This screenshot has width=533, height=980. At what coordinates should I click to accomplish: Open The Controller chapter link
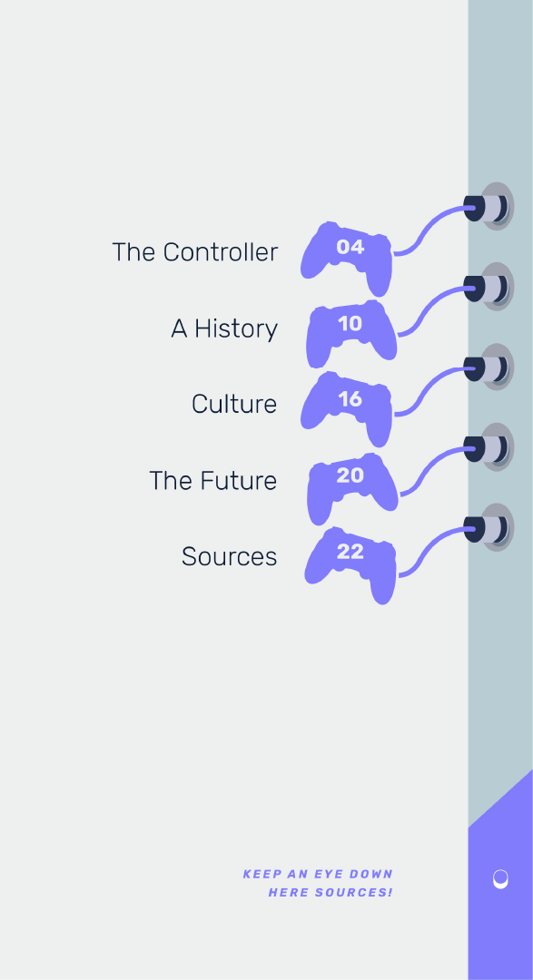tap(195, 252)
